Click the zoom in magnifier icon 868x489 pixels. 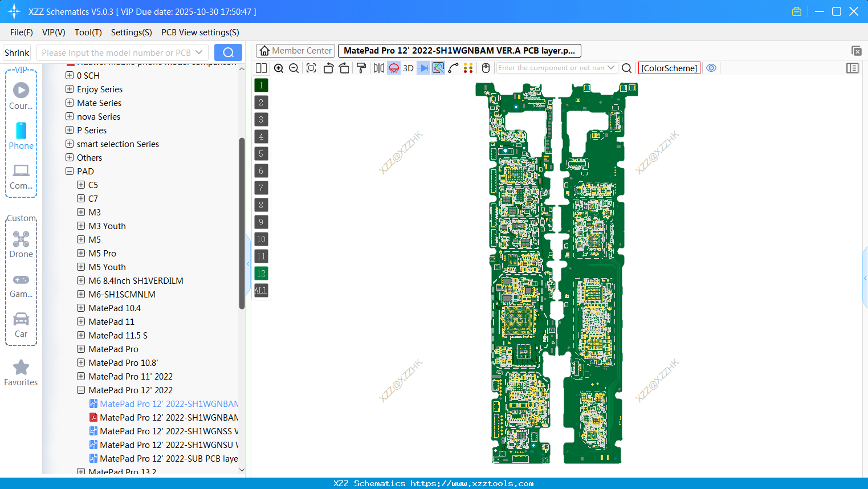click(x=279, y=68)
